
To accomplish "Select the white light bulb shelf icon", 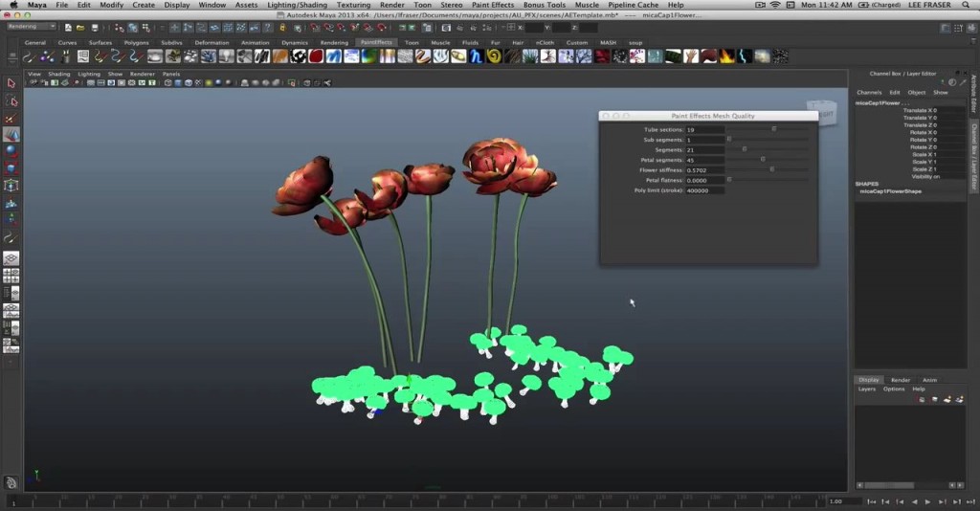I will [226, 56].
